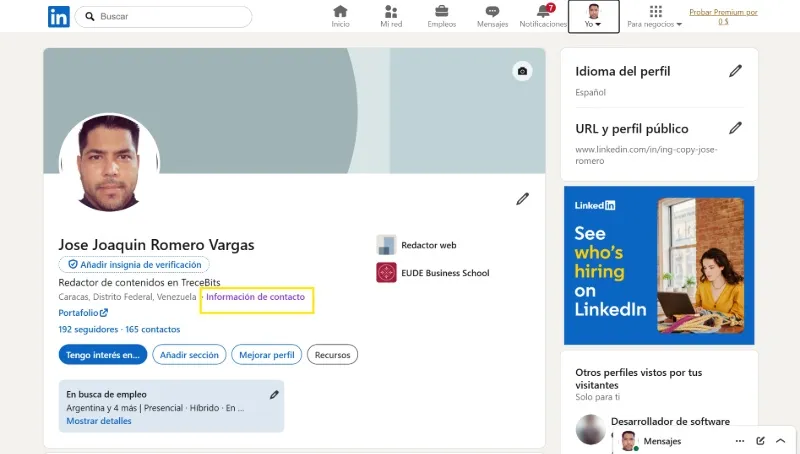Open the profile photo of Jose Joaquin
Screen dimensions: 800x454
click(109, 163)
